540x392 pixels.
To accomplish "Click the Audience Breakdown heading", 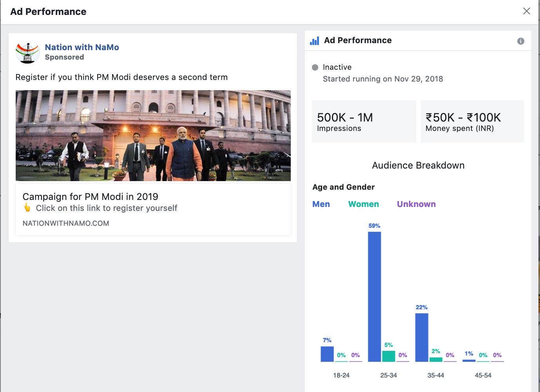I will click(418, 165).
